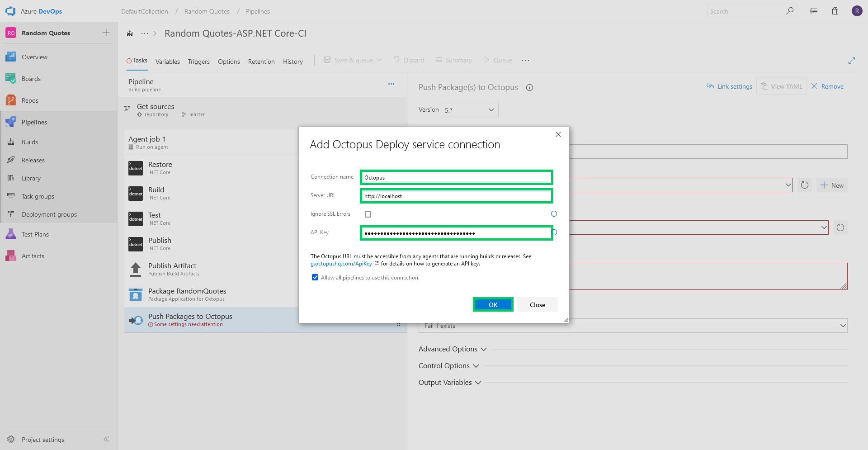
Task: Open the Overview sidebar icon
Action: (x=11, y=57)
